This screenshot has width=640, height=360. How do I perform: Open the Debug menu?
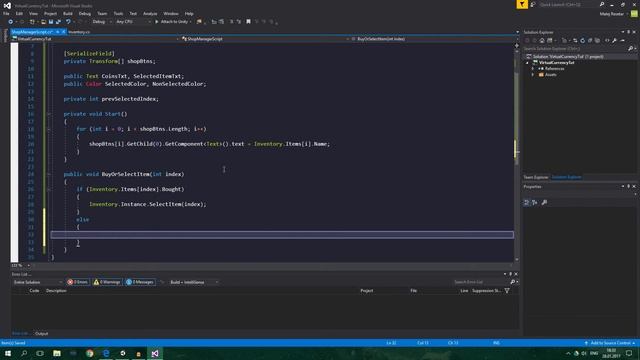(85, 13)
